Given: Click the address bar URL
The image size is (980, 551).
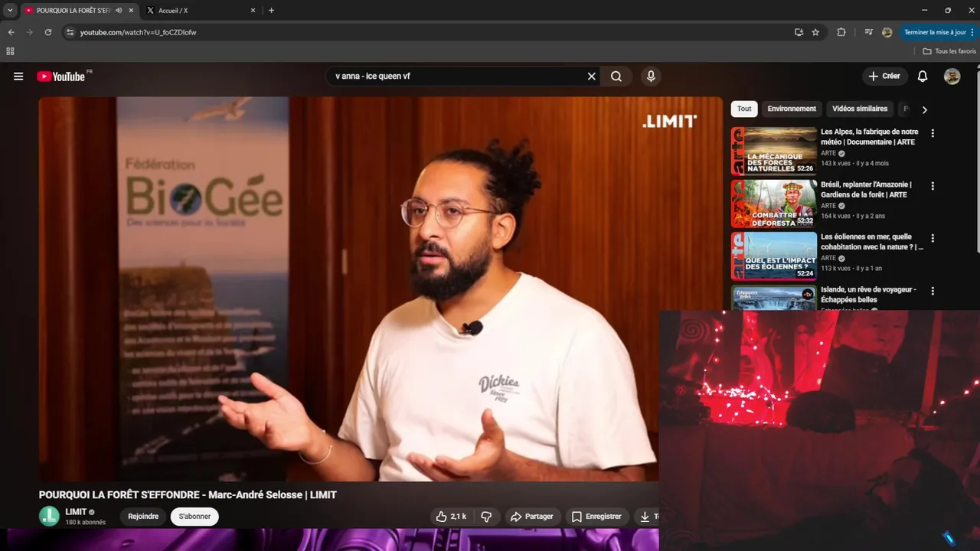Looking at the screenshot, I should click(139, 32).
